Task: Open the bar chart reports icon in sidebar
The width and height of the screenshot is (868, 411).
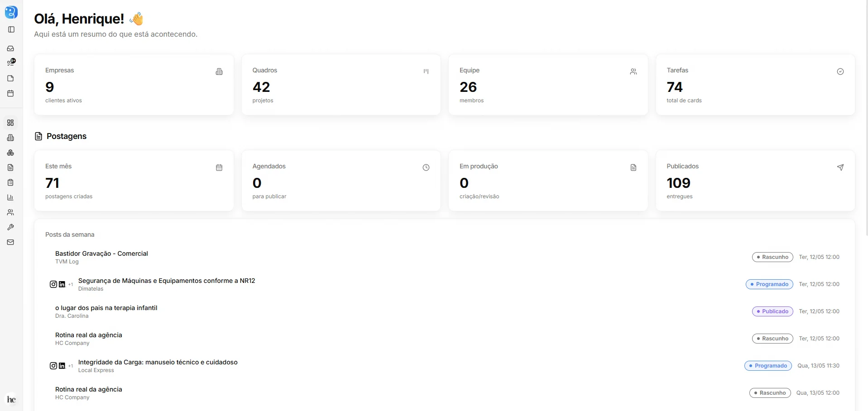Action: (x=11, y=197)
